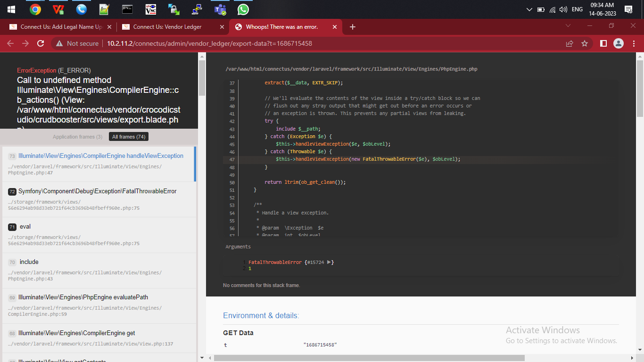This screenshot has width=644, height=362.
Task: Check the battery status icon
Action: point(541,9)
